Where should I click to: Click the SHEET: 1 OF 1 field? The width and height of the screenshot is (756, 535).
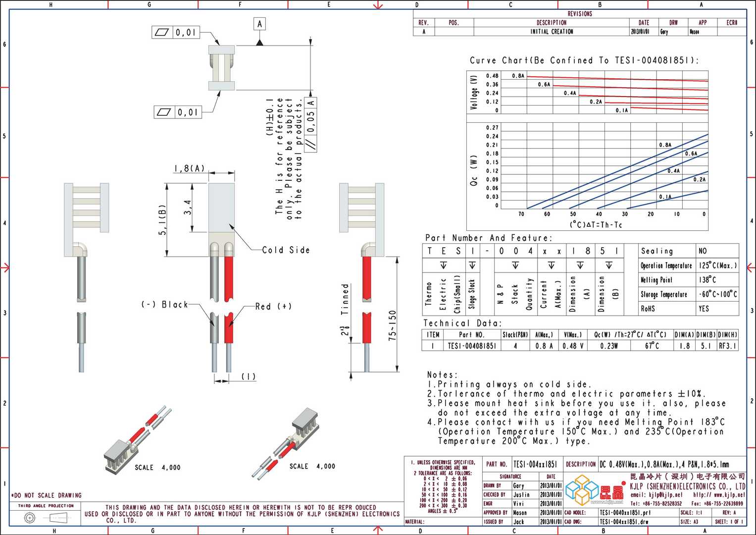[x=729, y=521]
